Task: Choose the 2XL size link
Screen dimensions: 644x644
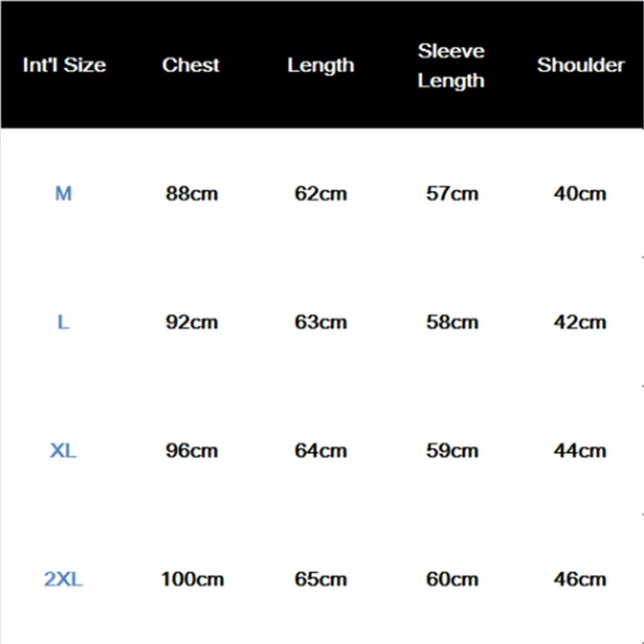Action: point(64,579)
